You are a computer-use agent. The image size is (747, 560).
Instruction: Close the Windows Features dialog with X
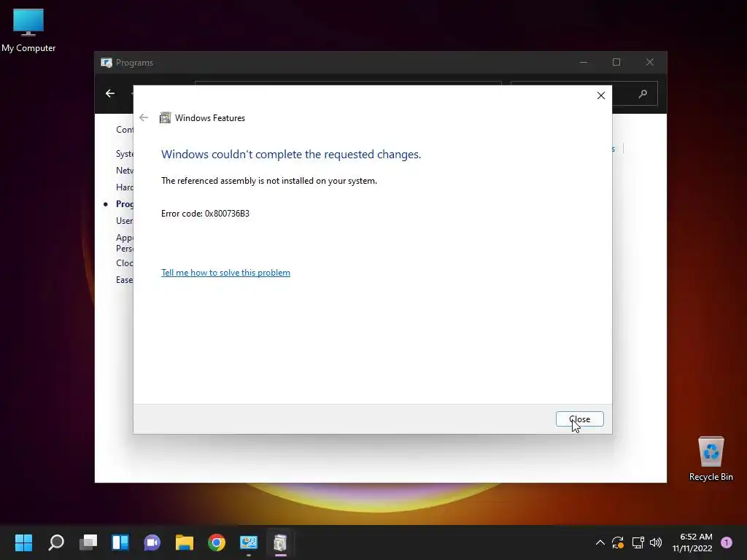tap(601, 96)
